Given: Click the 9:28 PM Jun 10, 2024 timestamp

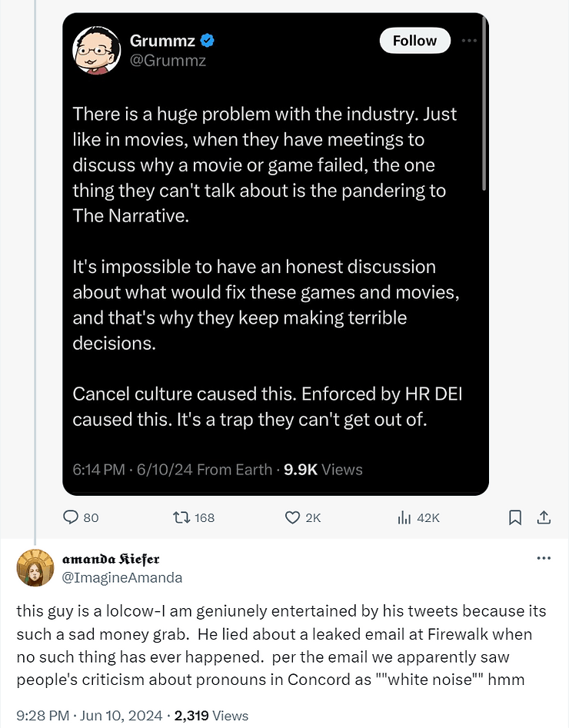Looking at the screenshot, I should [87, 715].
